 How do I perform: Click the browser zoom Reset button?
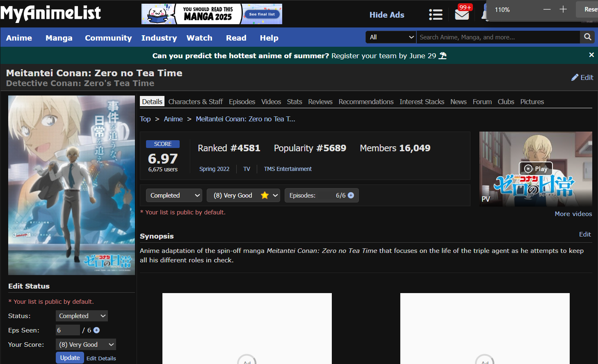point(587,9)
